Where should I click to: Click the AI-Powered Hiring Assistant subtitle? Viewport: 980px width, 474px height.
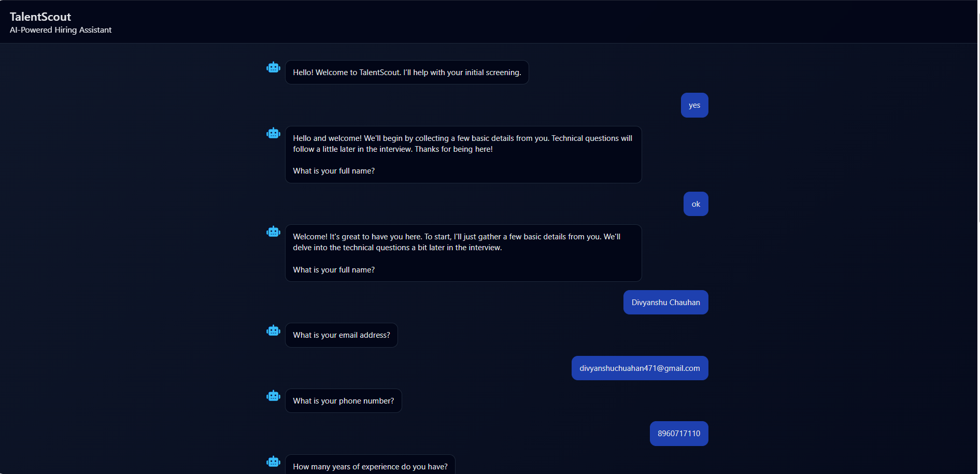pos(60,30)
